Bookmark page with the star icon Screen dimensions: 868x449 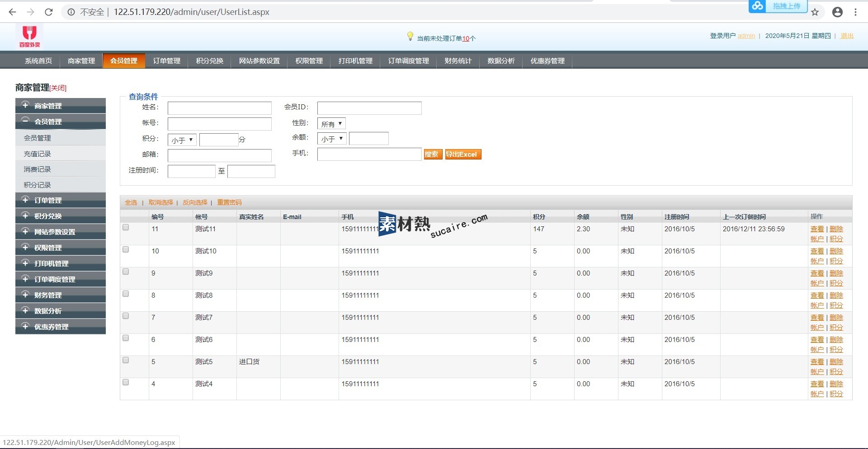[x=815, y=12]
